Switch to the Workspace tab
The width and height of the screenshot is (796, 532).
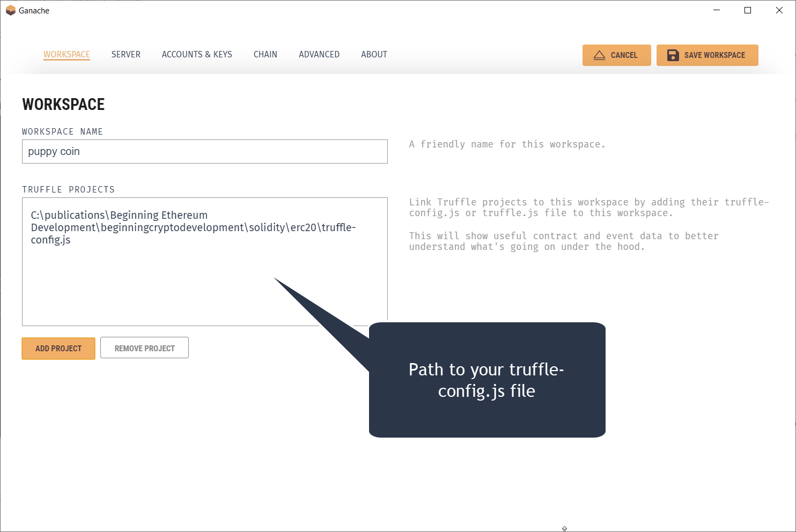[x=67, y=55]
